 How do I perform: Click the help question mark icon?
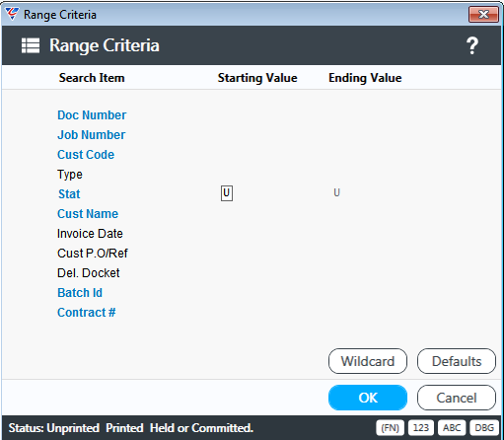[472, 45]
